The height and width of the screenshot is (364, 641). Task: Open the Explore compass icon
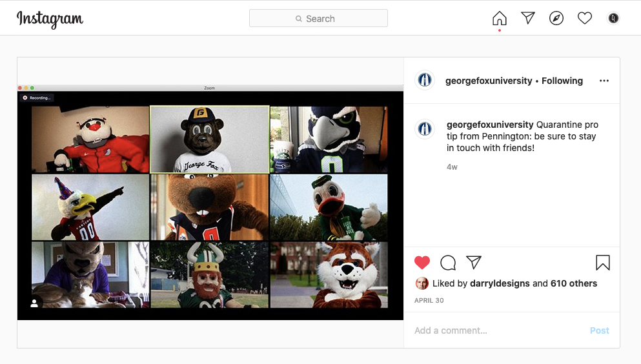[x=556, y=18]
